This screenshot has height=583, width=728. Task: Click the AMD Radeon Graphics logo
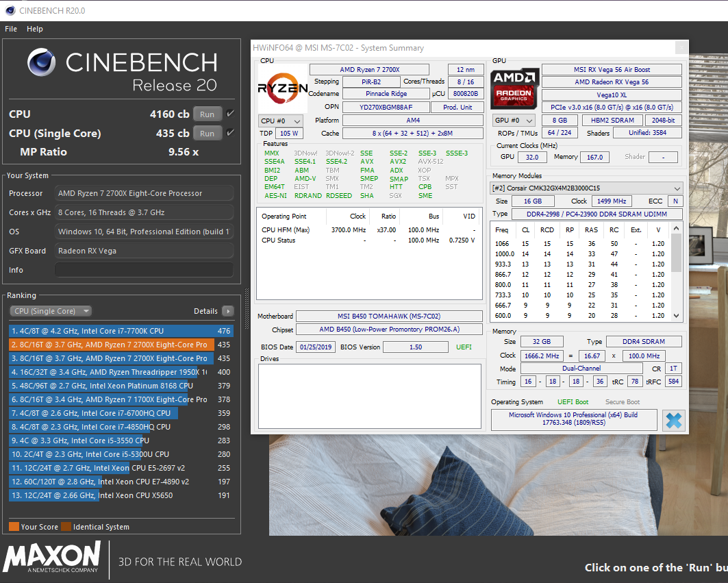pyautogui.click(x=514, y=88)
